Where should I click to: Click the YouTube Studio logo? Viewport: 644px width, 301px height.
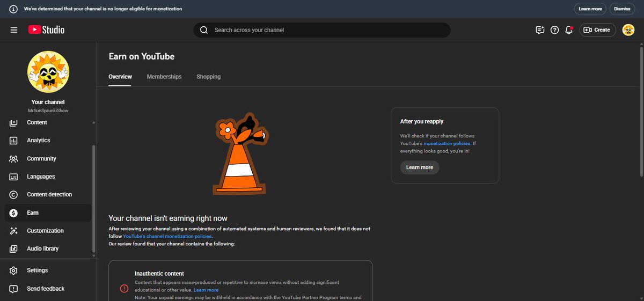(46, 30)
